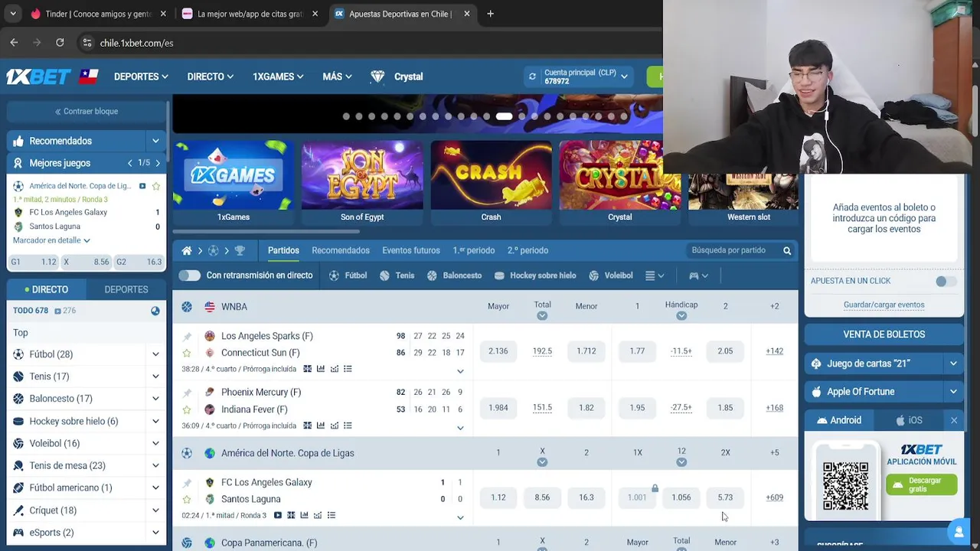Click highlighted active banner carousel dot
Viewport: 980px width, 551px height.
pyautogui.click(x=504, y=116)
